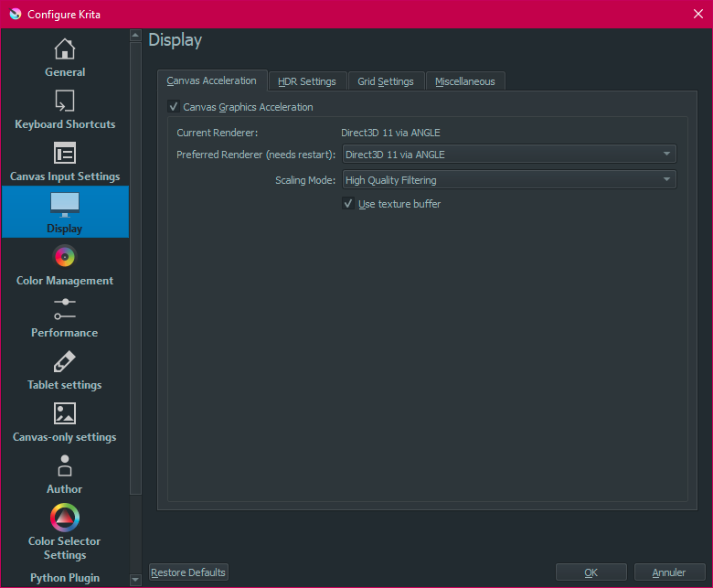Open Color Selector Settings triangle icon
This screenshot has height=588, width=713.
point(65,518)
